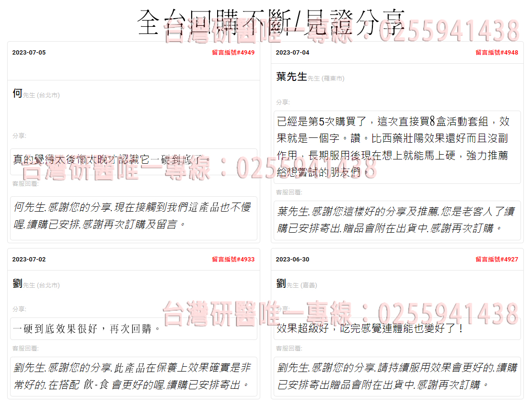The image size is (532, 407).
Task: Click message number #4933
Action: [x=233, y=260]
